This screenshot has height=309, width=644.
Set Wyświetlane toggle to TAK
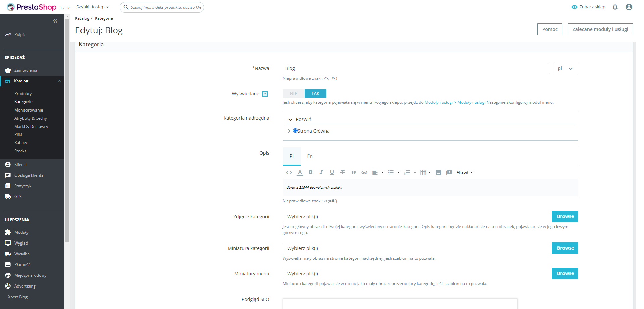click(x=315, y=94)
